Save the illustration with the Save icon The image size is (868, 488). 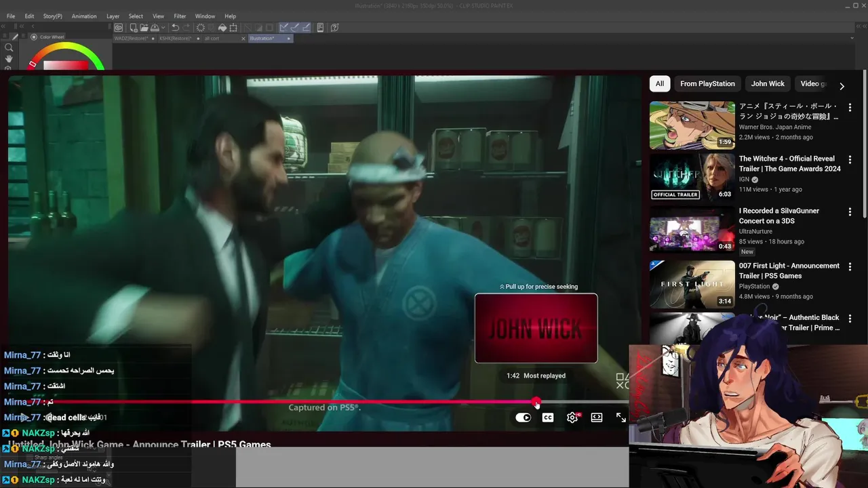click(155, 28)
